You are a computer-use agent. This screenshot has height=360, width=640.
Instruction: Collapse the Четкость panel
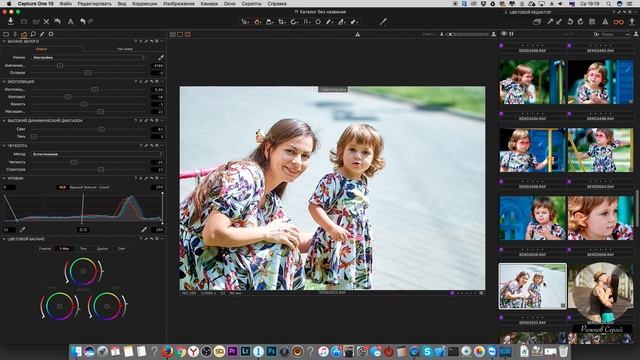(4, 146)
